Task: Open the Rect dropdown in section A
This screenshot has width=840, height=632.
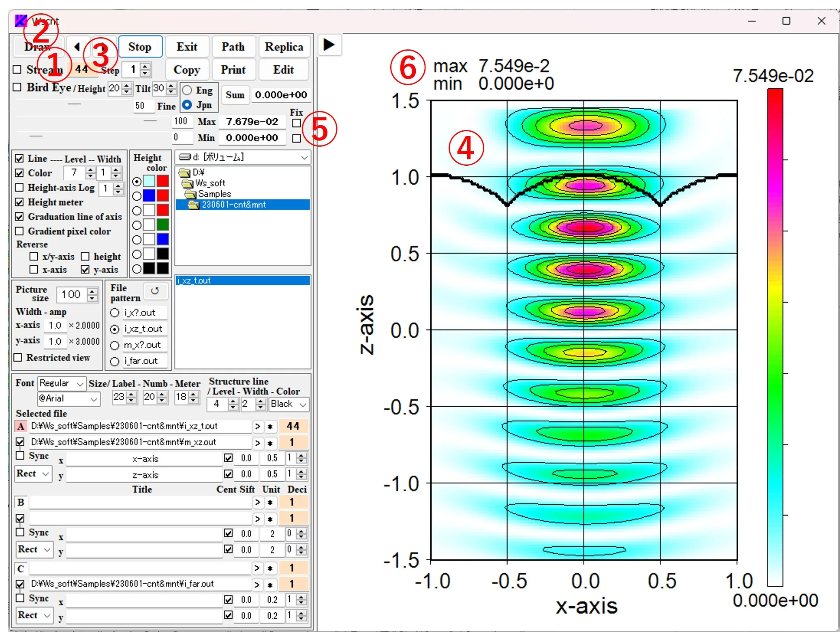Action: (34, 473)
